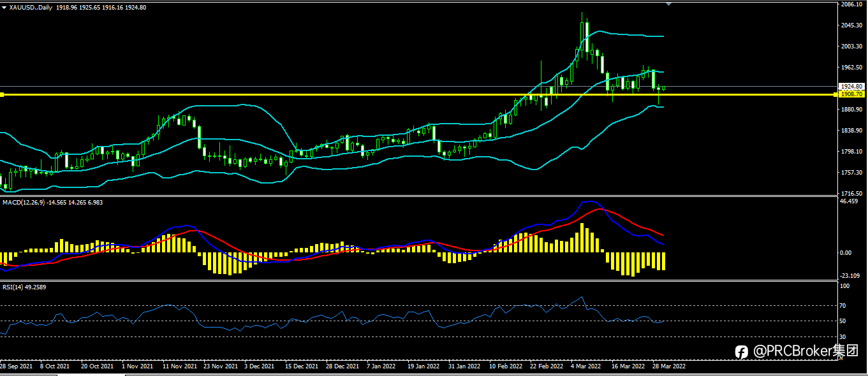The width and height of the screenshot is (868, 376).
Task: Click the 2003.30 price axis value
Action: click(x=852, y=47)
